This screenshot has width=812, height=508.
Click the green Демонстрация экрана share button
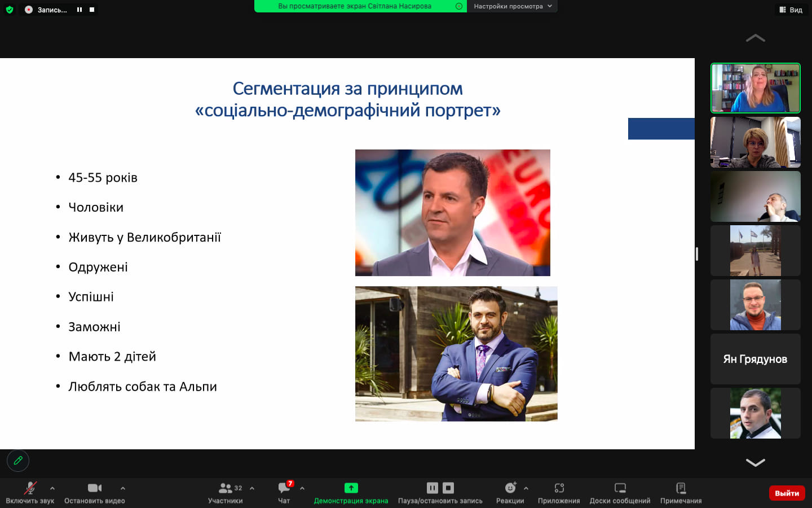click(x=351, y=492)
